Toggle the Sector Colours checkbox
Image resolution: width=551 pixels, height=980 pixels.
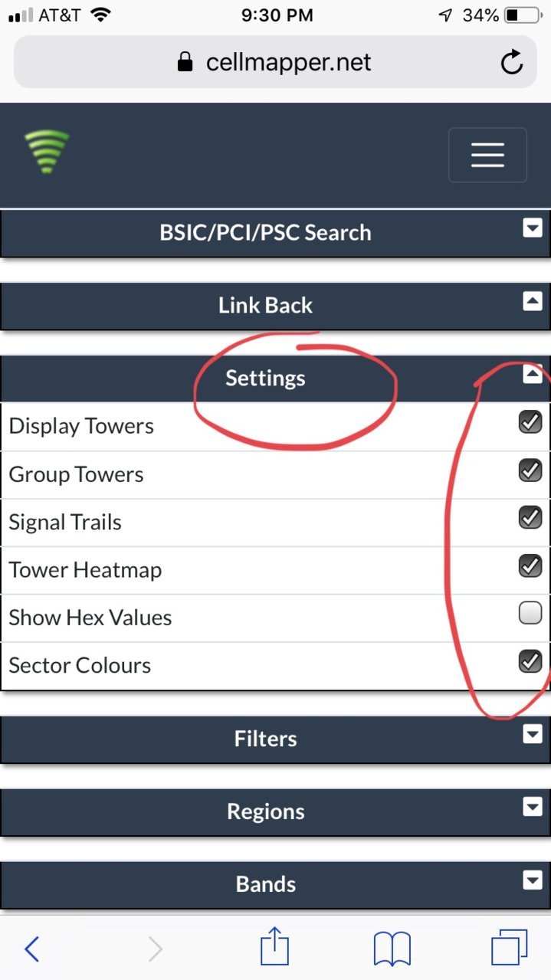click(530, 660)
